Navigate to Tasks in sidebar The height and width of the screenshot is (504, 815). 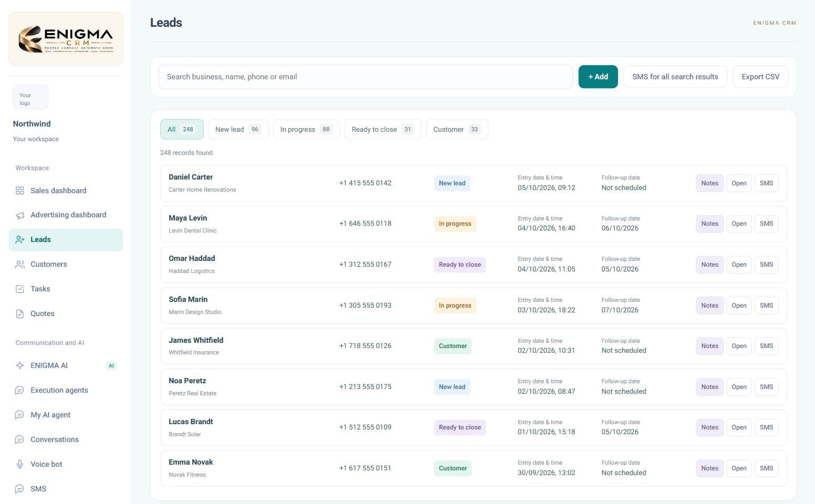click(x=66, y=289)
